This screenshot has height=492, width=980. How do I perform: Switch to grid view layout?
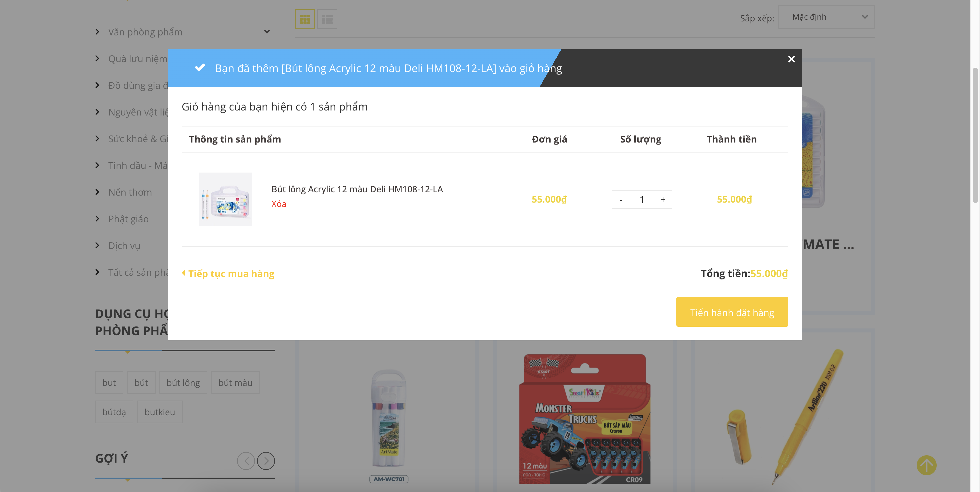coord(305,19)
